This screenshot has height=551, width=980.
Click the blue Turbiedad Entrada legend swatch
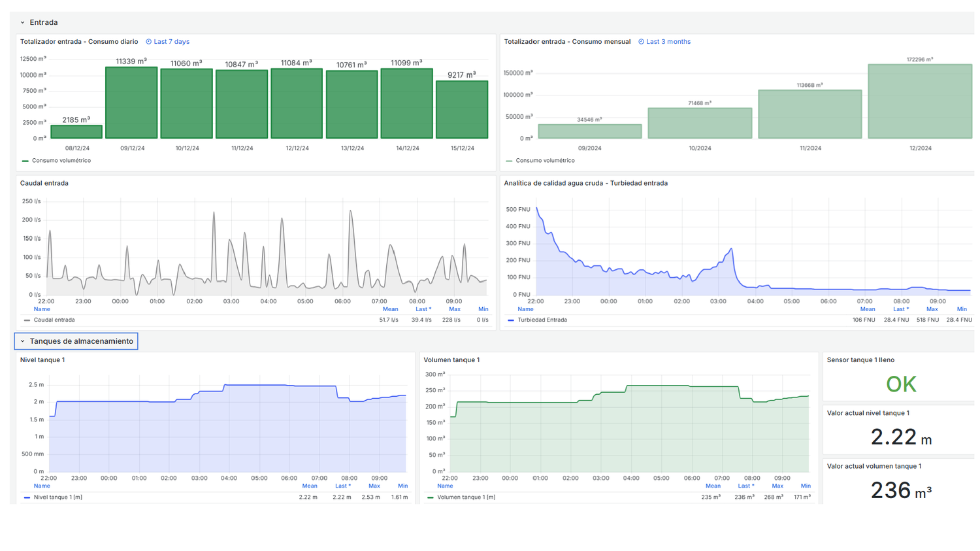511,320
